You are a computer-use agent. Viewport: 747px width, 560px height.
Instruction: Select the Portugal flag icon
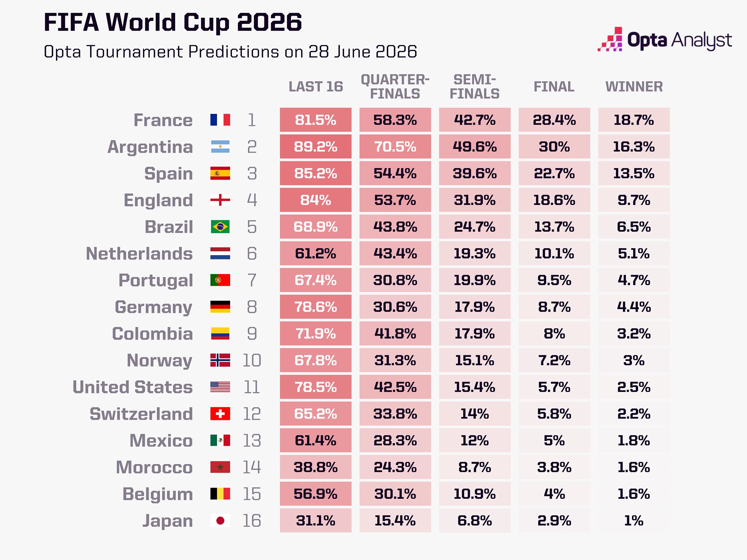click(220, 280)
